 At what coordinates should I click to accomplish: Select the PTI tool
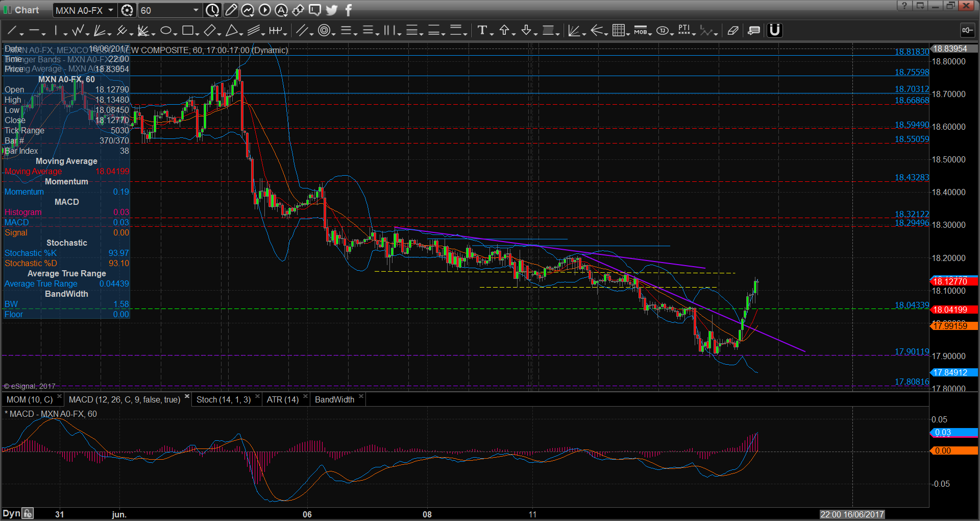pyautogui.click(x=684, y=31)
